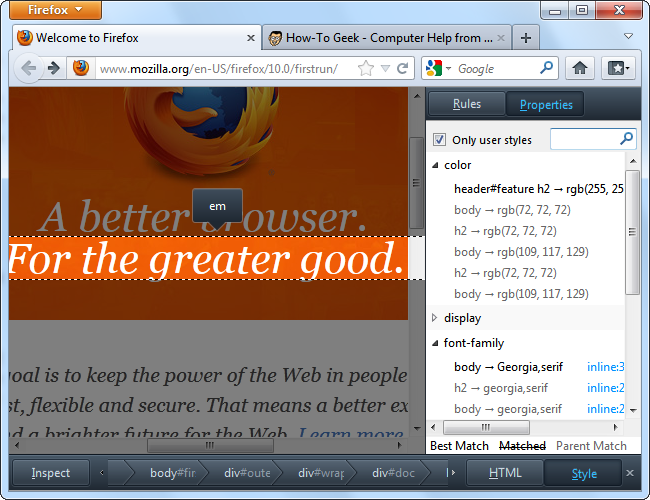Open the bookmarks menu button

coord(618,68)
